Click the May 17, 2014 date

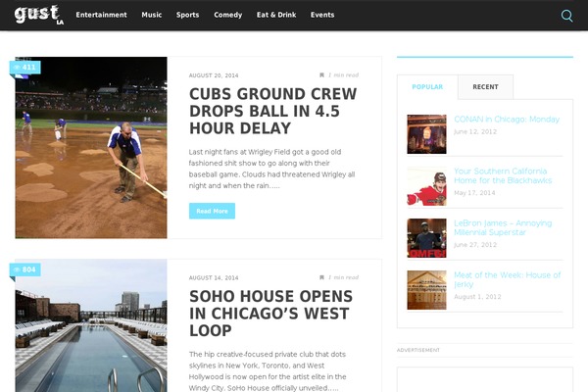click(x=474, y=193)
